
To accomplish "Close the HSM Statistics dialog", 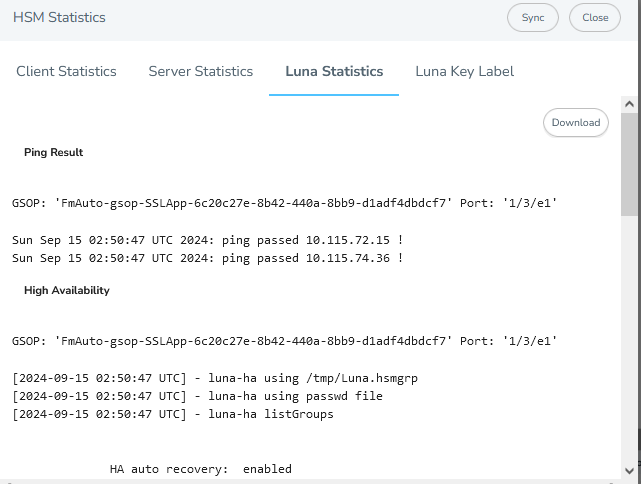I will point(595,18).
